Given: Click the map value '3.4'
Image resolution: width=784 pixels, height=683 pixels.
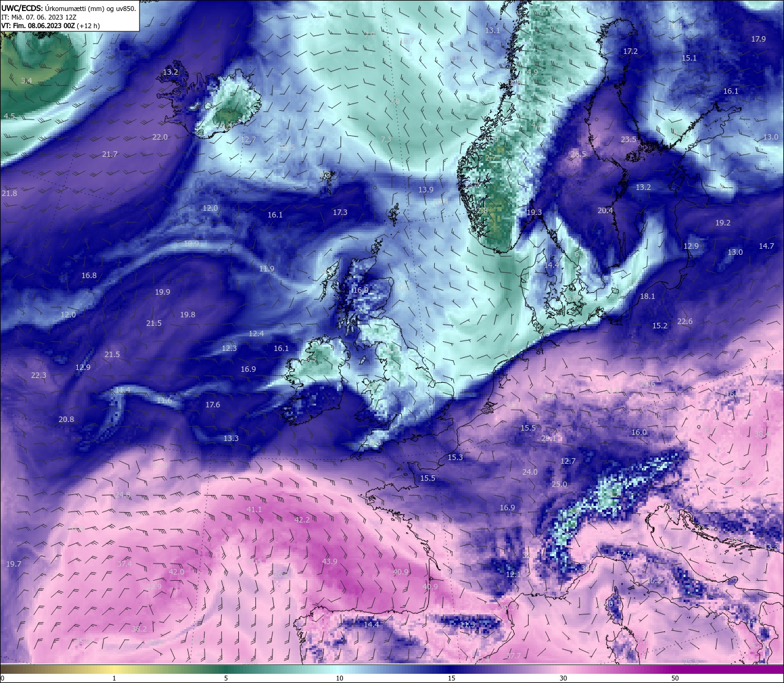Looking at the screenshot, I should pyautogui.click(x=26, y=81).
